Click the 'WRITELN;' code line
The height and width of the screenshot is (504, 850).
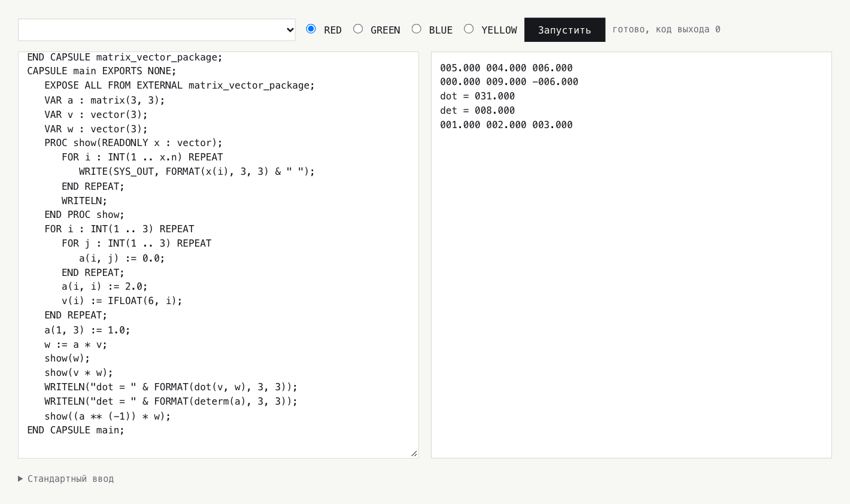(x=84, y=201)
